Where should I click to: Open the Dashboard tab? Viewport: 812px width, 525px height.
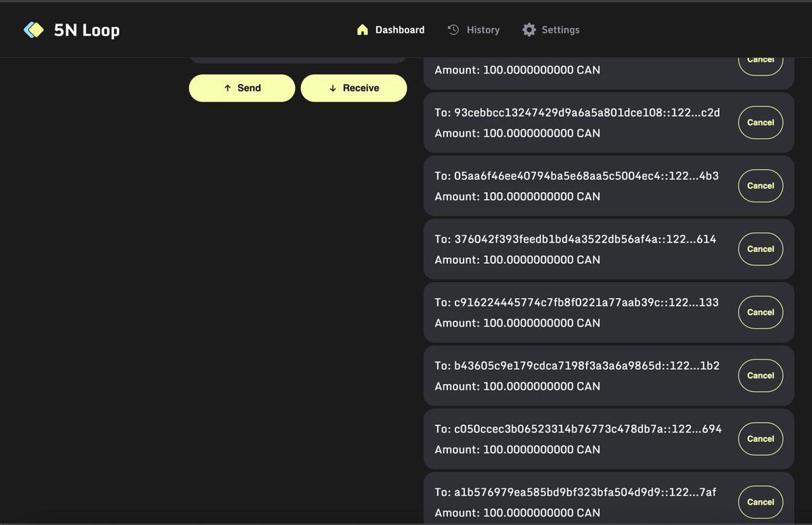click(399, 30)
